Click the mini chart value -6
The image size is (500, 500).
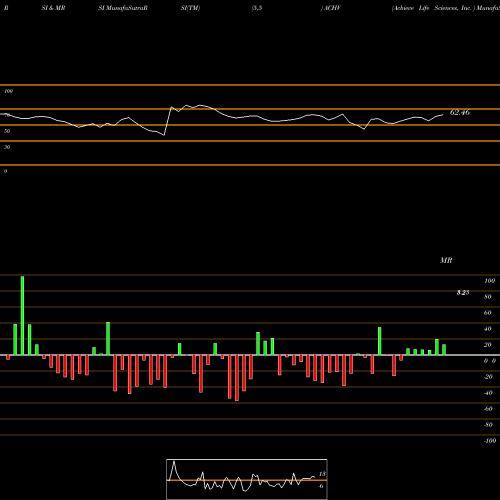coord(321,486)
